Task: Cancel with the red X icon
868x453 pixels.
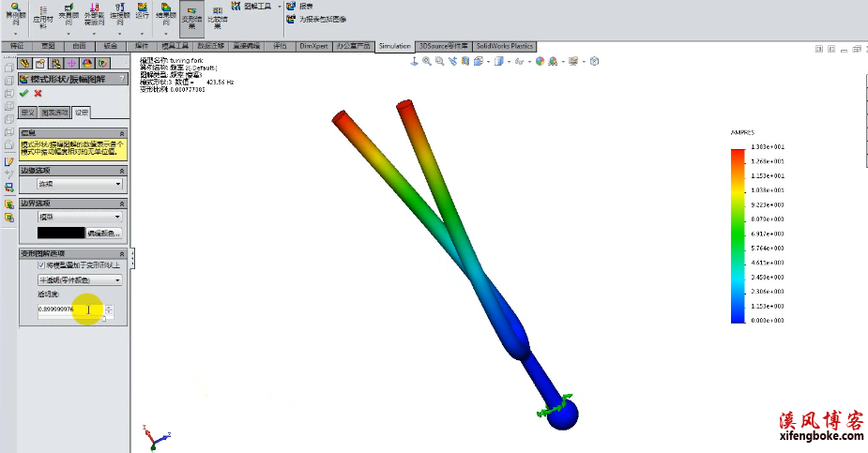Action: click(x=38, y=94)
